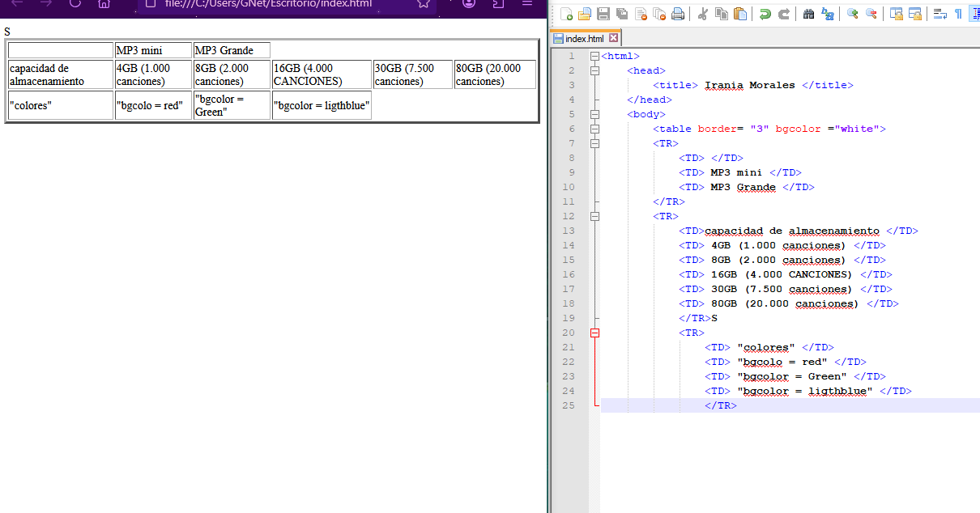Click the browser address bar URL
The width and height of the screenshot is (980, 513).
(267, 4)
